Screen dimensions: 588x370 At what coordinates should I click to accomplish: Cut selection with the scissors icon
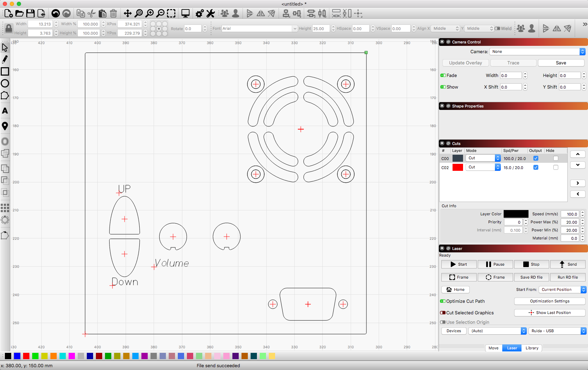pos(91,14)
